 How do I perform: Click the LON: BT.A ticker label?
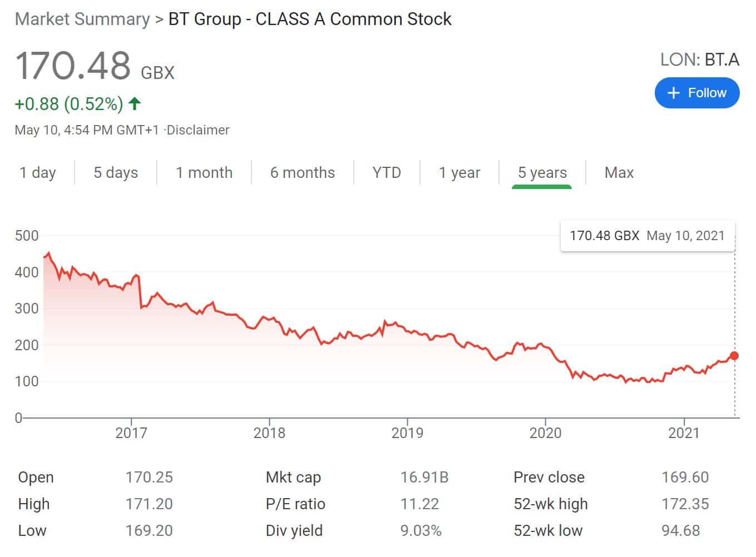click(699, 59)
